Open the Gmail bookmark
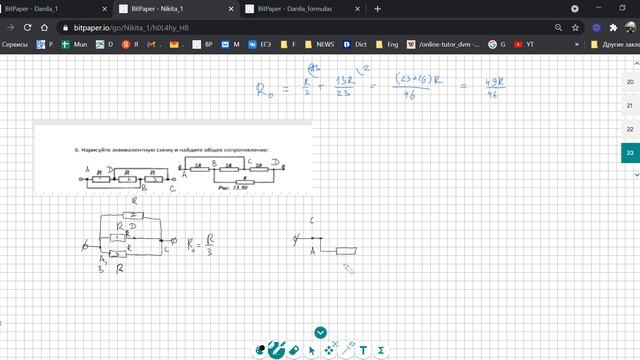 [154, 44]
